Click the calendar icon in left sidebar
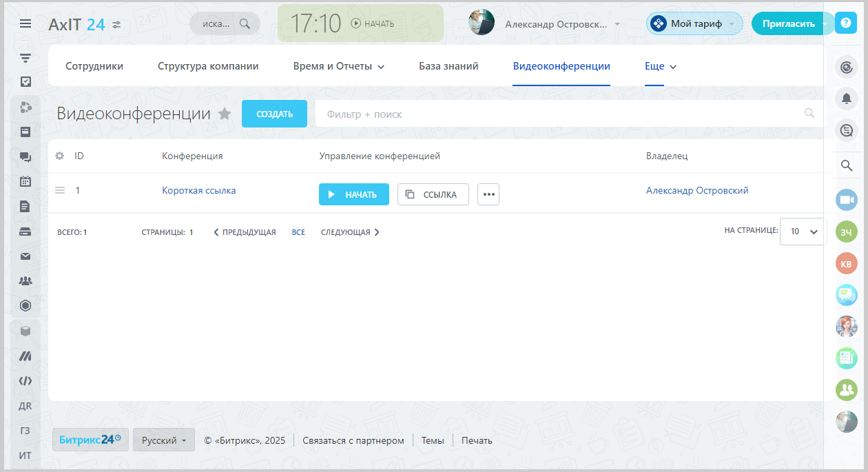868x472 pixels. point(25,181)
